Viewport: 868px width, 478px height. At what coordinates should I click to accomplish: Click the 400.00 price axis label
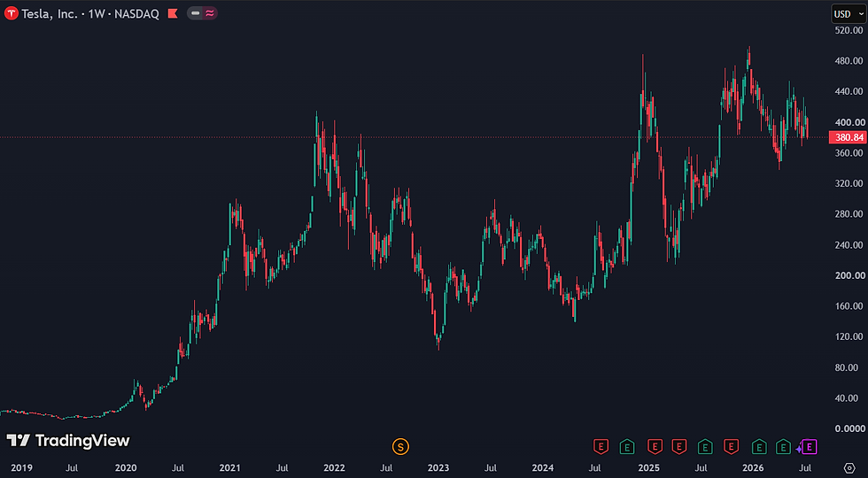pyautogui.click(x=849, y=122)
